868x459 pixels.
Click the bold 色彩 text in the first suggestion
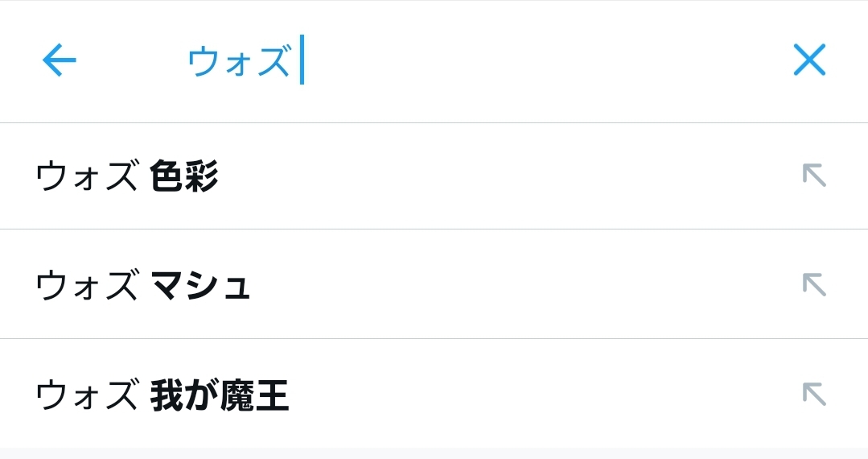184,176
